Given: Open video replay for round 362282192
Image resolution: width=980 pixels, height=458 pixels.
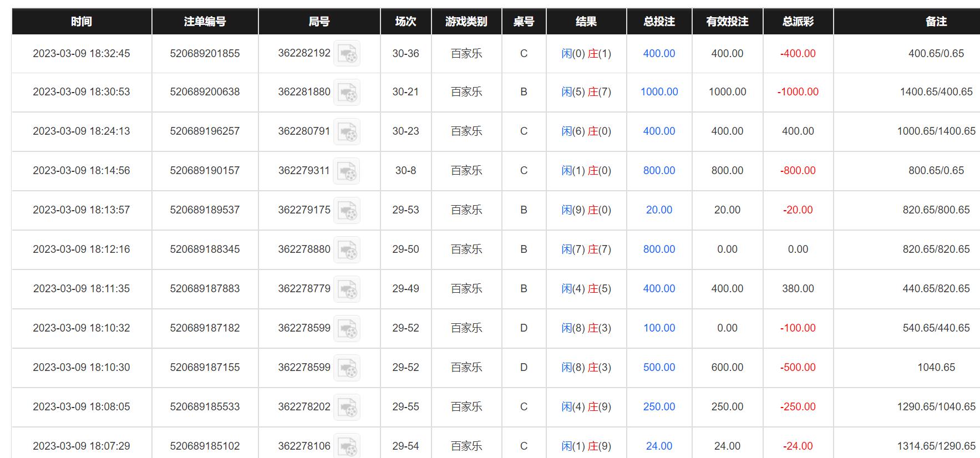Looking at the screenshot, I should (347, 54).
